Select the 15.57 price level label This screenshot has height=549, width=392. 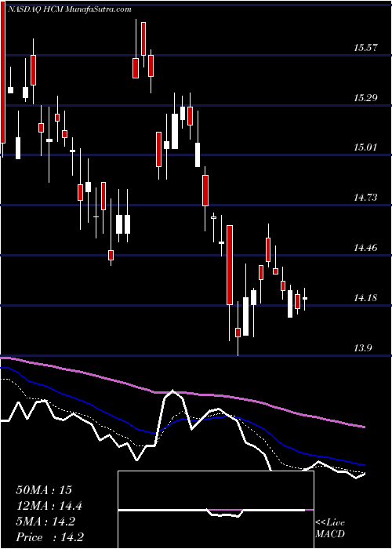(365, 48)
